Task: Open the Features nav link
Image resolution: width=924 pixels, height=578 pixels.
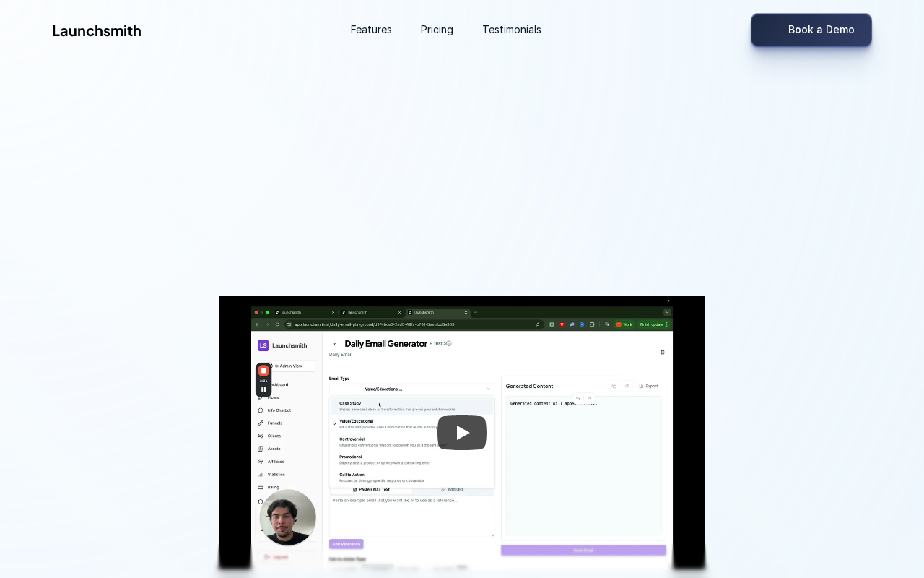Action: 371,30
